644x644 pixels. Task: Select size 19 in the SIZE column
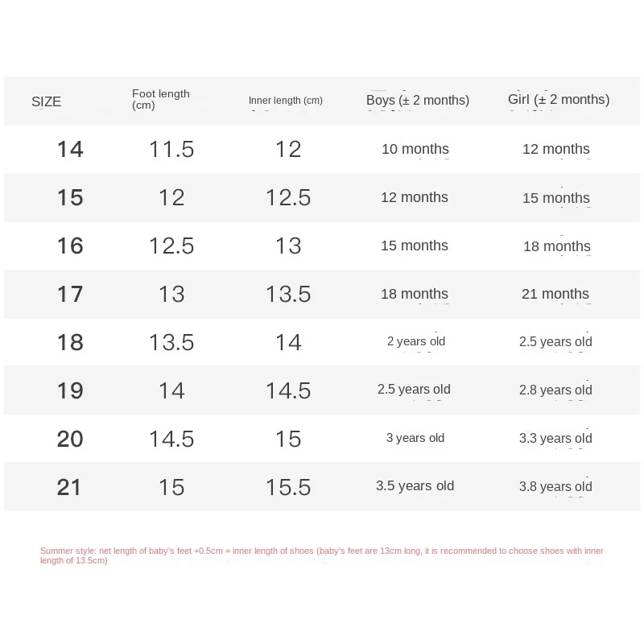point(70,390)
